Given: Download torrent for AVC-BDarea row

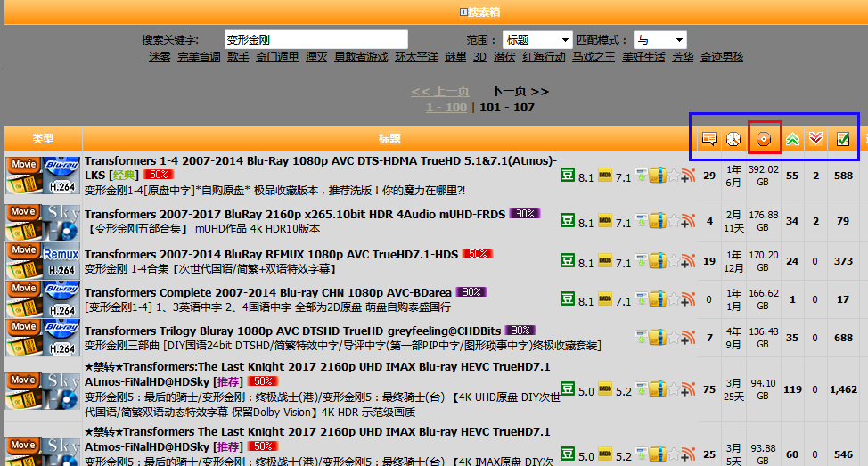Looking at the screenshot, I should pyautogui.click(x=641, y=299).
